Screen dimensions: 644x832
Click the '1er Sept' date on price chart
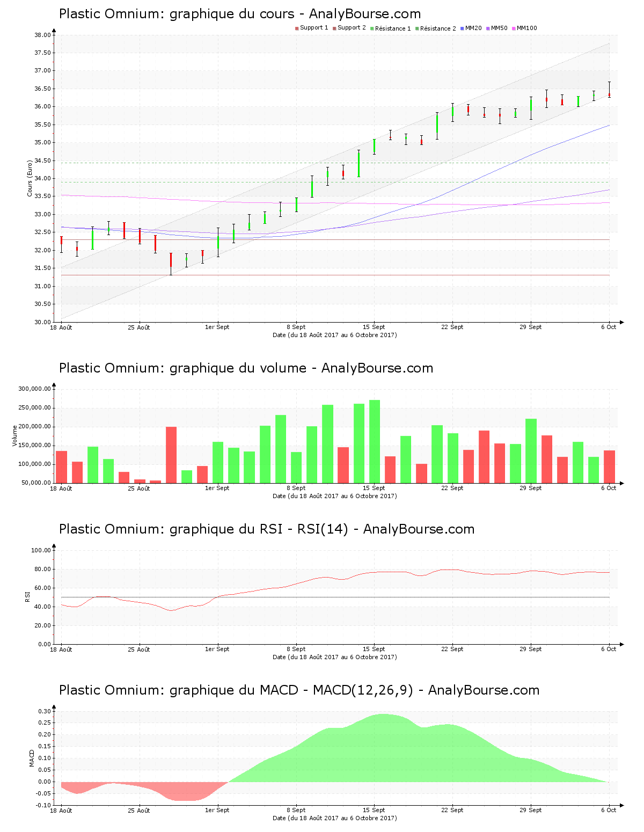coord(217,327)
